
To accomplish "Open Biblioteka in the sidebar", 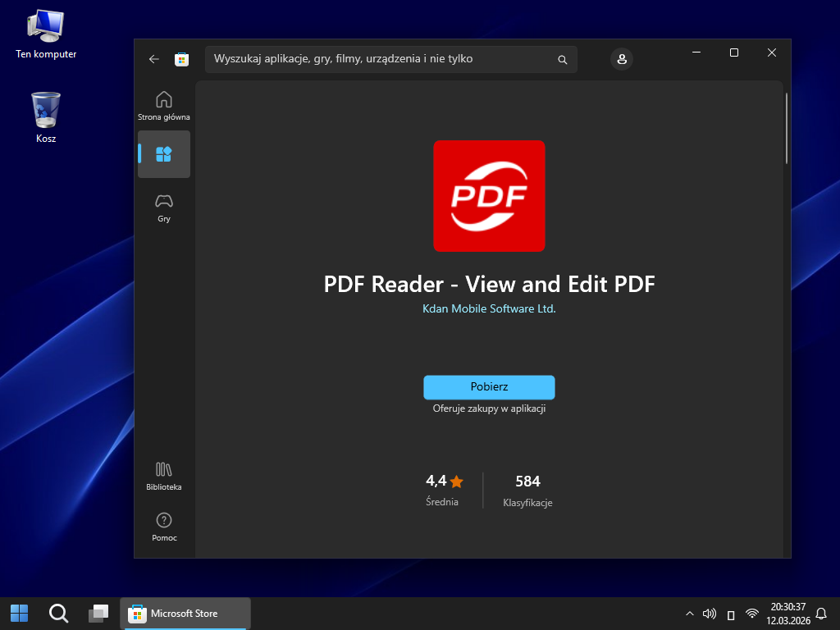I will (x=164, y=476).
